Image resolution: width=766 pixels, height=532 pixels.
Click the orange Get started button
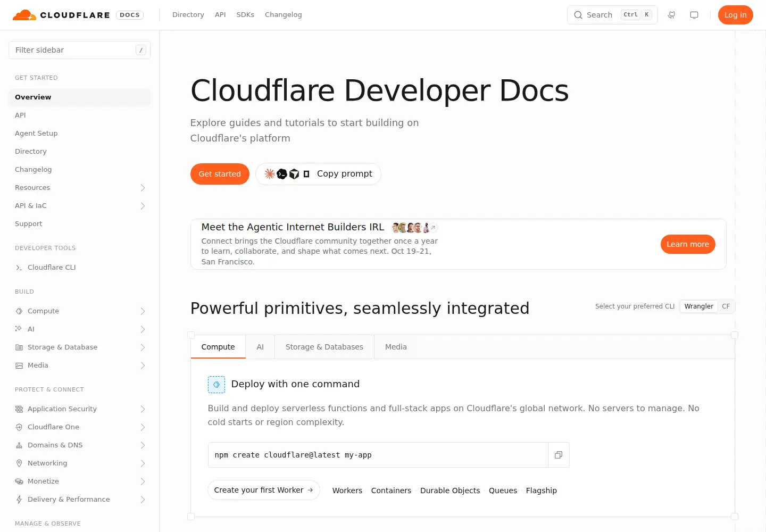pyautogui.click(x=220, y=174)
